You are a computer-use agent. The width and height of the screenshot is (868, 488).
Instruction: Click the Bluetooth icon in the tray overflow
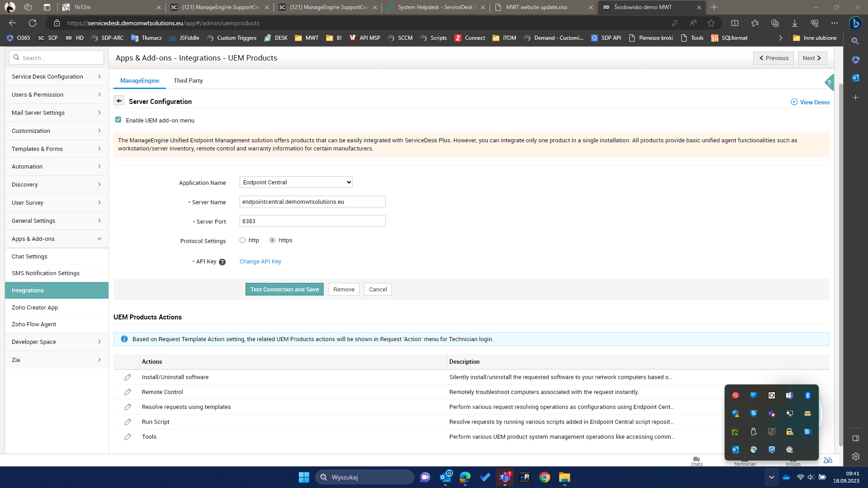(808, 395)
